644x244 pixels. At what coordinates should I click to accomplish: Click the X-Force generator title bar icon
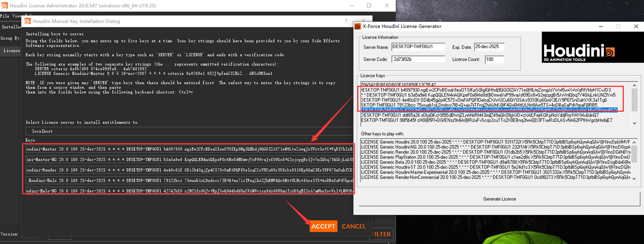point(358,26)
